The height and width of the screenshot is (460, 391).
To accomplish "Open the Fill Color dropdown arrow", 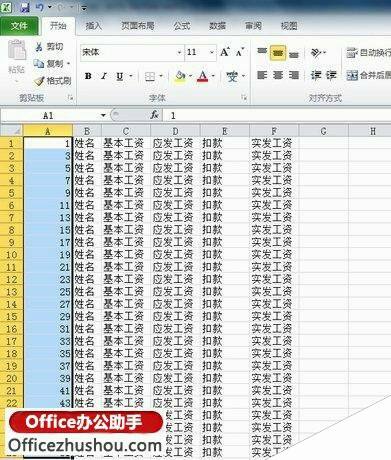I will (191, 77).
